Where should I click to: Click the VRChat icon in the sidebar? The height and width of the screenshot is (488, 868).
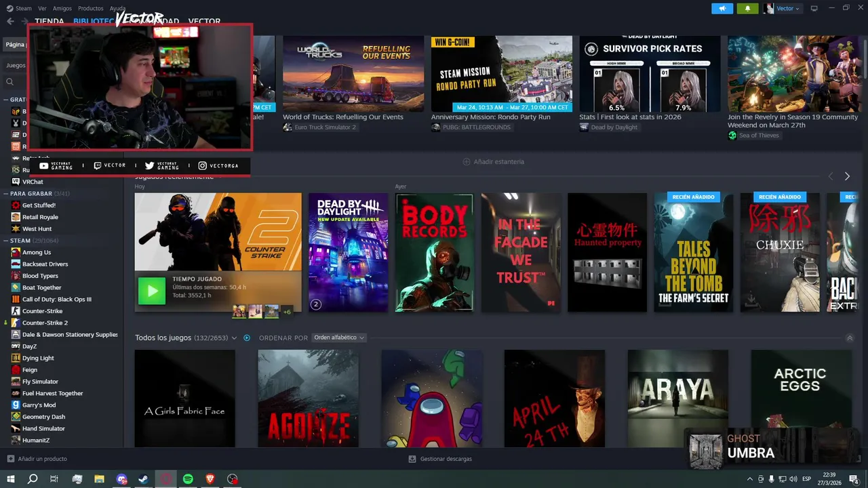(16, 182)
